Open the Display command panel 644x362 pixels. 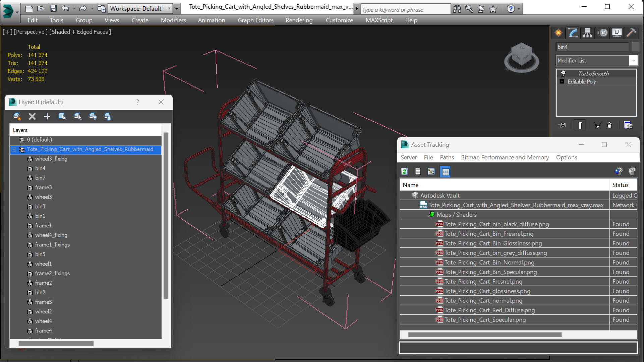(x=617, y=32)
